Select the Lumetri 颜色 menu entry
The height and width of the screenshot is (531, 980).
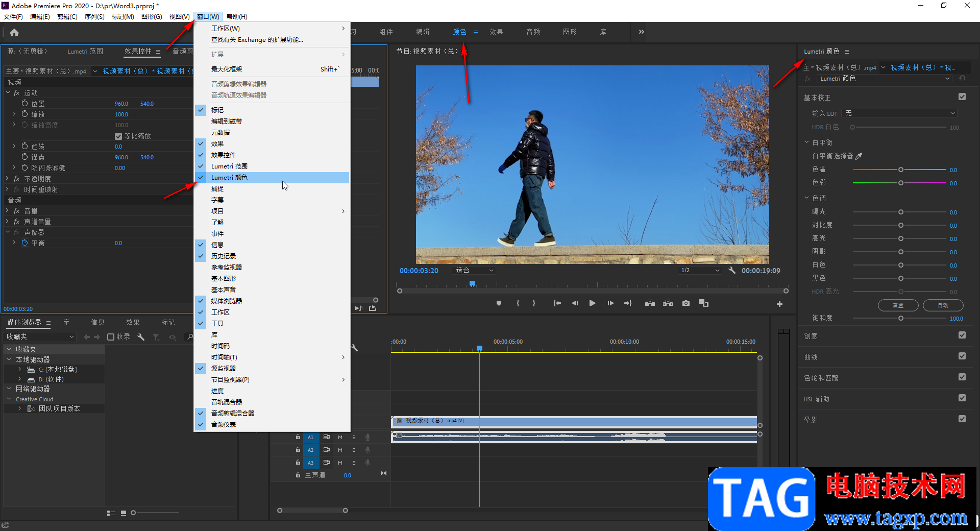point(272,178)
